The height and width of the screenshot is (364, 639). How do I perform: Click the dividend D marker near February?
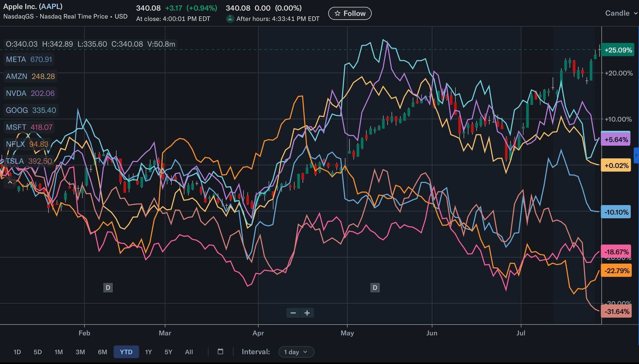click(108, 287)
